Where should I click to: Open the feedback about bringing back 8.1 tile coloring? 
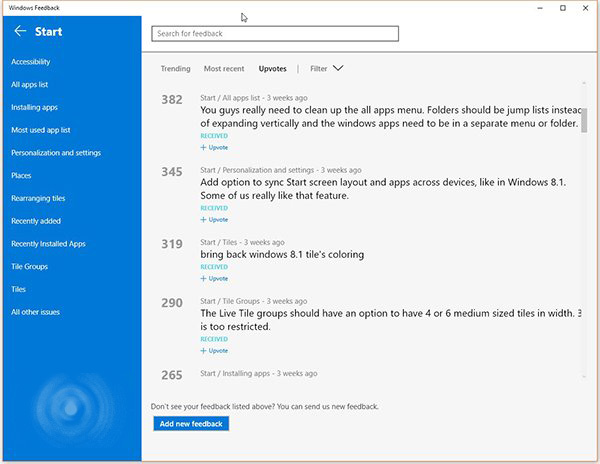[282, 255]
